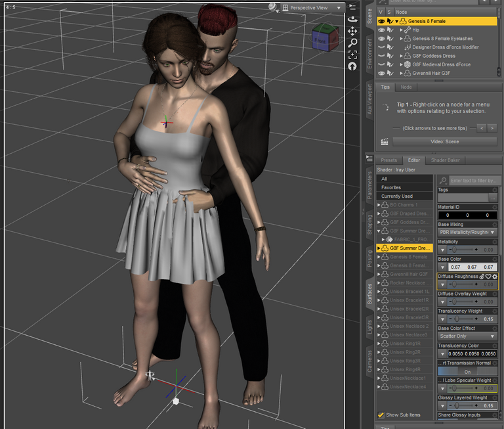Collapse the Genesis 8 Female node
Image resolution: width=504 pixels, height=429 pixels.
[x=396, y=21]
